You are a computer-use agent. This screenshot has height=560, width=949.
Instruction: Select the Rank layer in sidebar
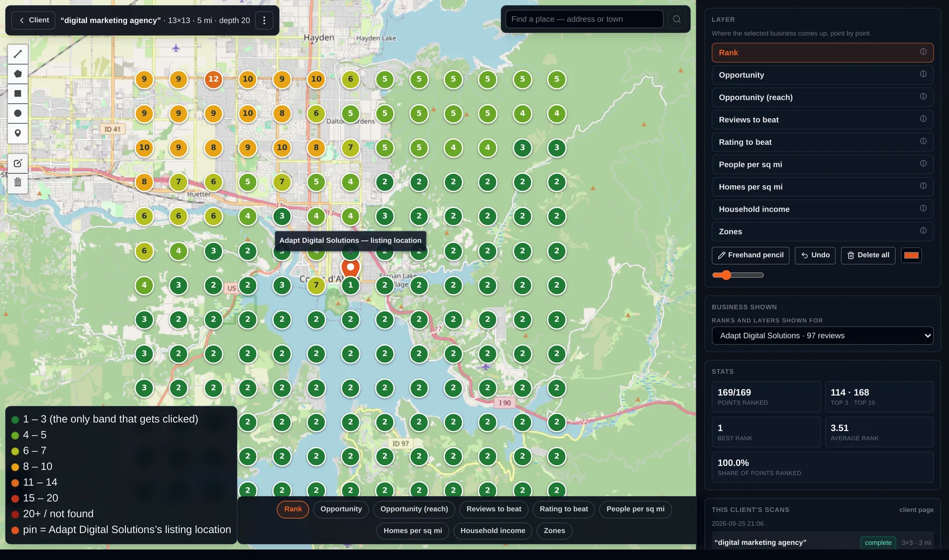(822, 53)
